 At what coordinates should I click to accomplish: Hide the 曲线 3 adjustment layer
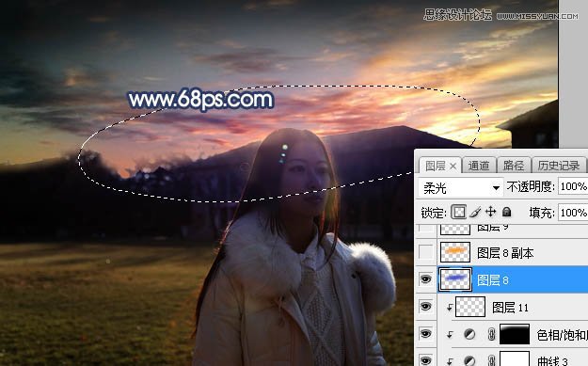pyautogui.click(x=425, y=360)
